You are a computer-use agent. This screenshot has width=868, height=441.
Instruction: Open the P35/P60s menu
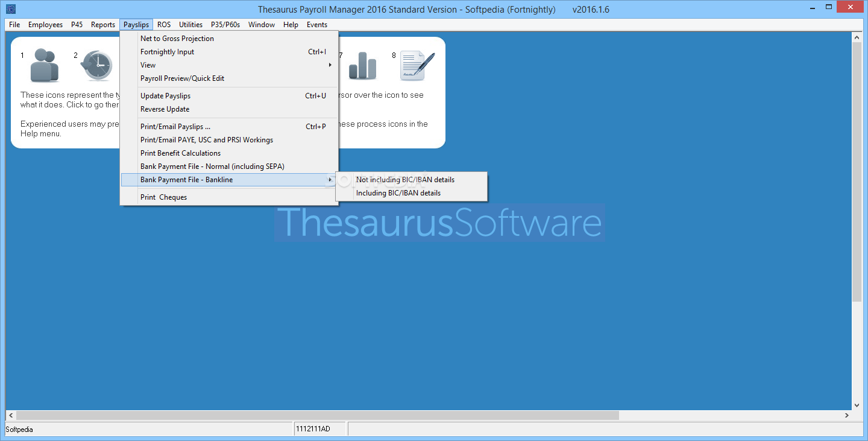tap(225, 25)
